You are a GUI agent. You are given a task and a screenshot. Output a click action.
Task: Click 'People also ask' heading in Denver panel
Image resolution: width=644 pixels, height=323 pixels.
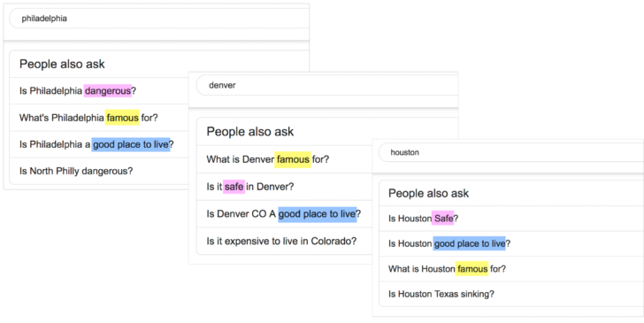click(x=250, y=132)
